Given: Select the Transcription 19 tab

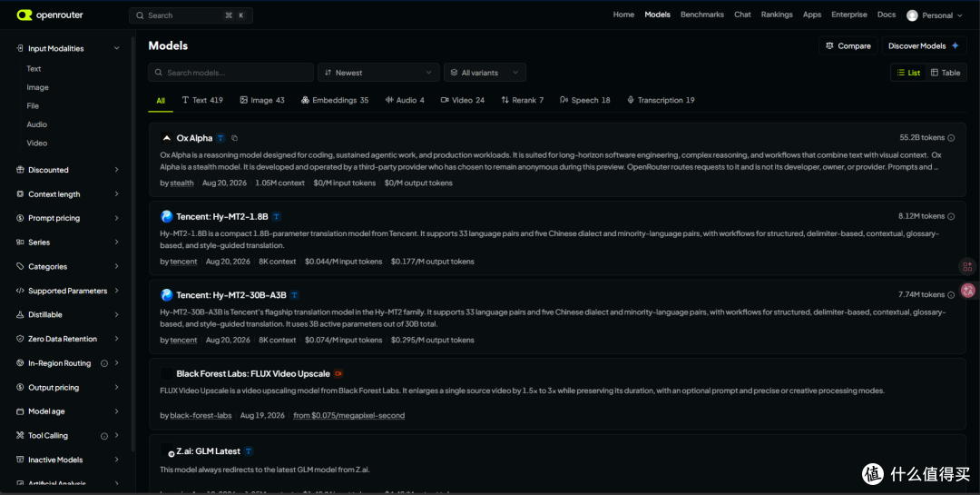Looking at the screenshot, I should 661,100.
